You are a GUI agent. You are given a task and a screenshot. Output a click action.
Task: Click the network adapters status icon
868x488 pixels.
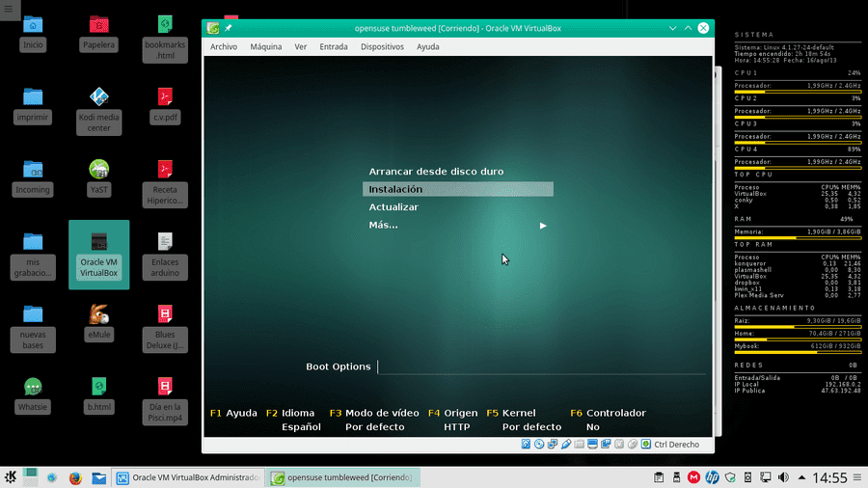tap(553, 445)
